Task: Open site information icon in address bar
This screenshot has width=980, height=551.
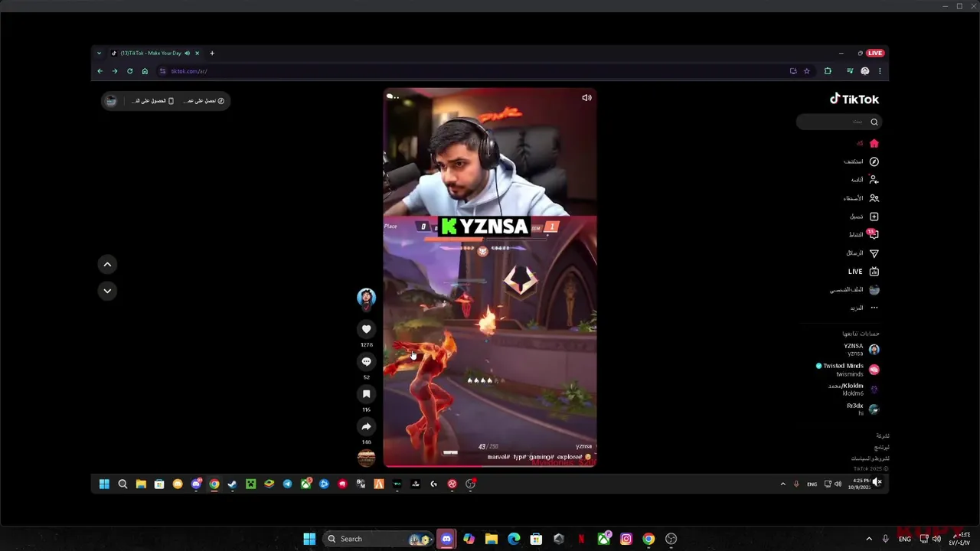Action: (x=162, y=71)
